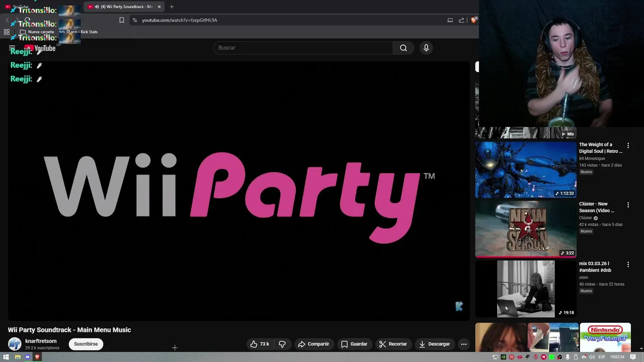This screenshot has height=362, width=644.
Task: Click the address bar youtube.com URL
Action: click(x=180, y=20)
